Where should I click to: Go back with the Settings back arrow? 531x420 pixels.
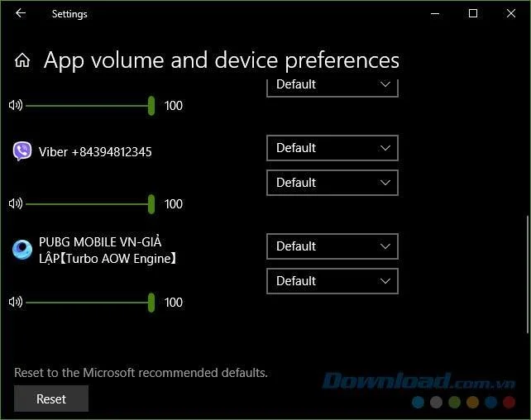21,13
